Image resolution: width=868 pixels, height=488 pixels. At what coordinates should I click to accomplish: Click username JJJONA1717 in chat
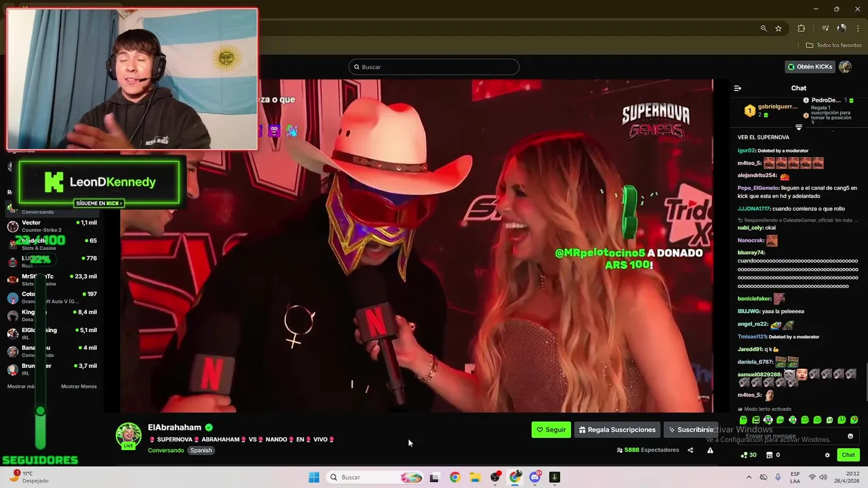pyautogui.click(x=753, y=209)
